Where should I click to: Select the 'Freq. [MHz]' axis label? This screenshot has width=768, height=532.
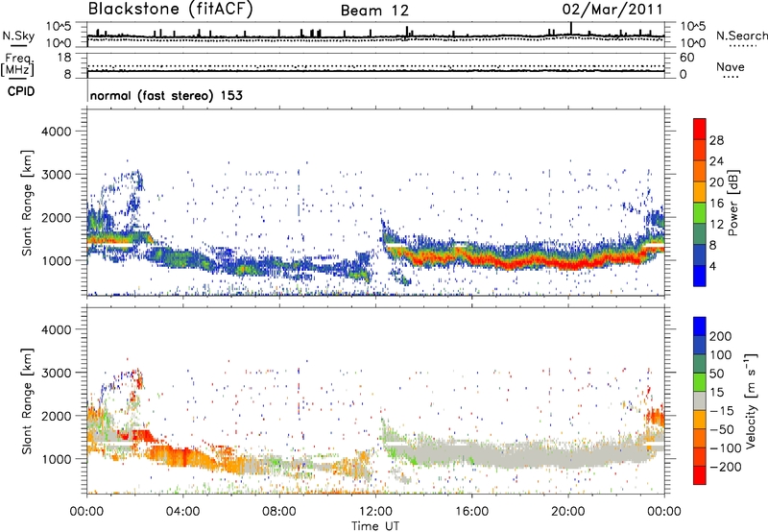pyautogui.click(x=18, y=65)
